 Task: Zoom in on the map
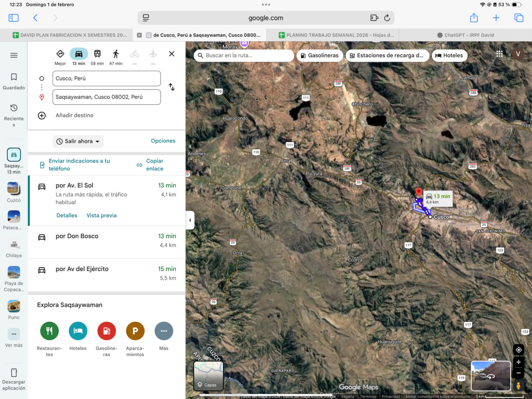518,362
